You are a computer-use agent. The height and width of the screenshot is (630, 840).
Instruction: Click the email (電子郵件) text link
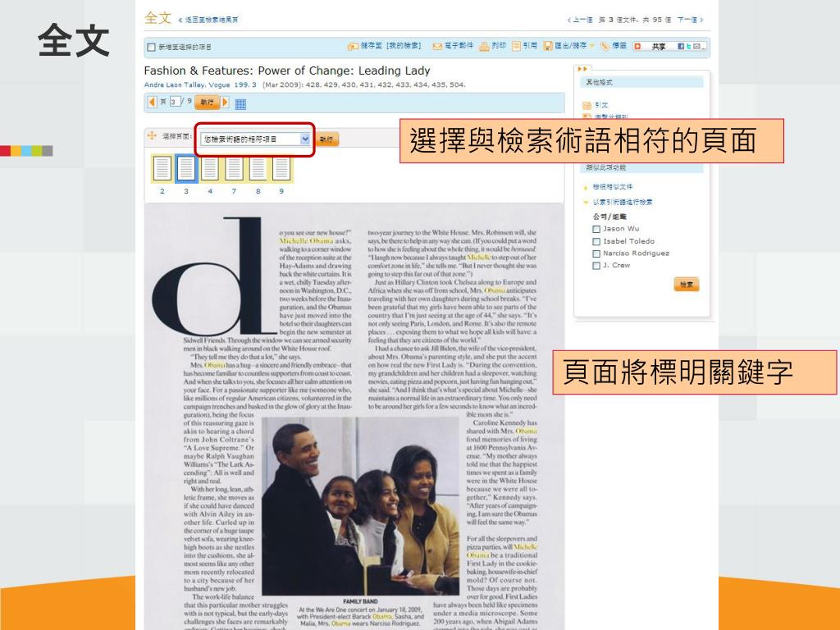pyautogui.click(x=459, y=46)
